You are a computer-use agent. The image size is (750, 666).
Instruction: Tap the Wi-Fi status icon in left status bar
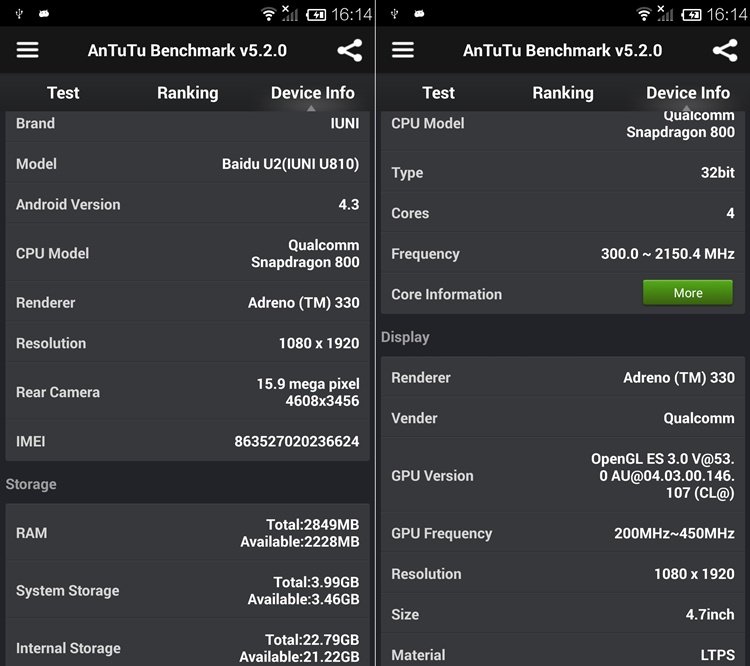point(269,14)
